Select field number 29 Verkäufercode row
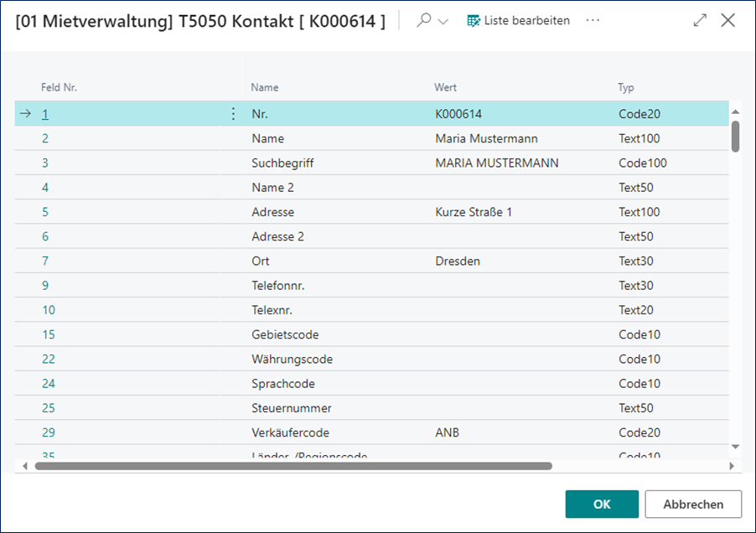 290,432
